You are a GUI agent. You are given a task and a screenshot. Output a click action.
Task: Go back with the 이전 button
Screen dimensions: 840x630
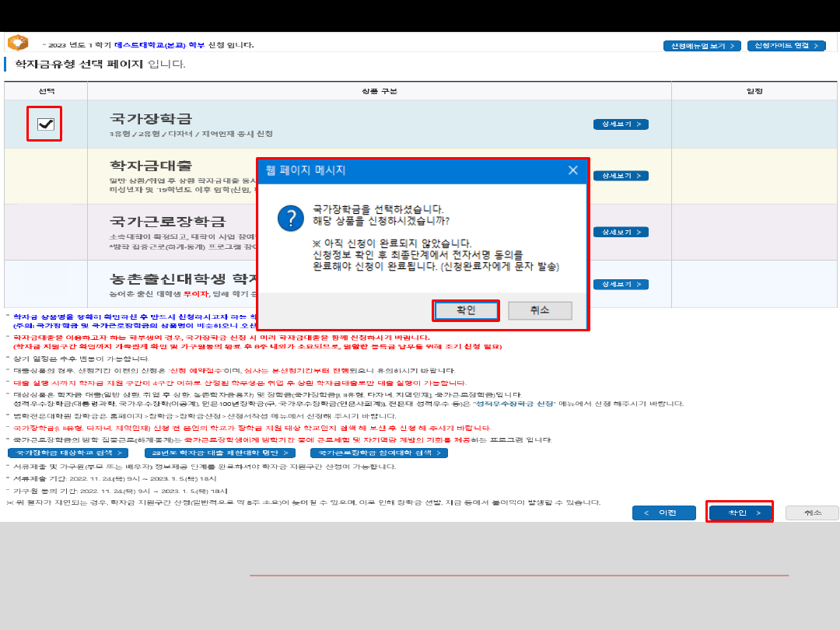click(x=663, y=513)
